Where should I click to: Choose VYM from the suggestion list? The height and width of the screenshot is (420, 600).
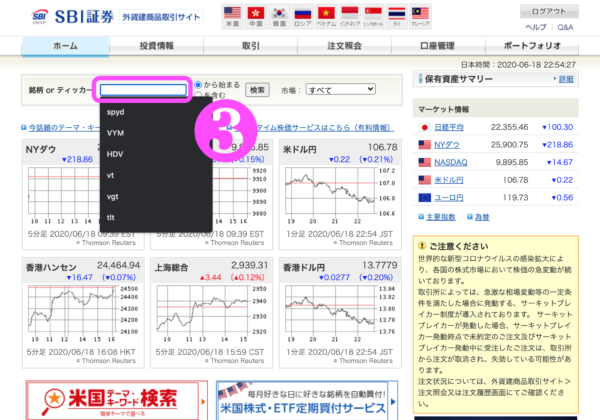tap(156, 133)
